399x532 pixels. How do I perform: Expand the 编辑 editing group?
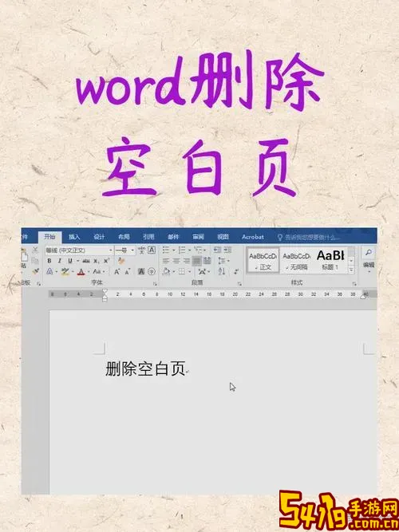pos(369,266)
